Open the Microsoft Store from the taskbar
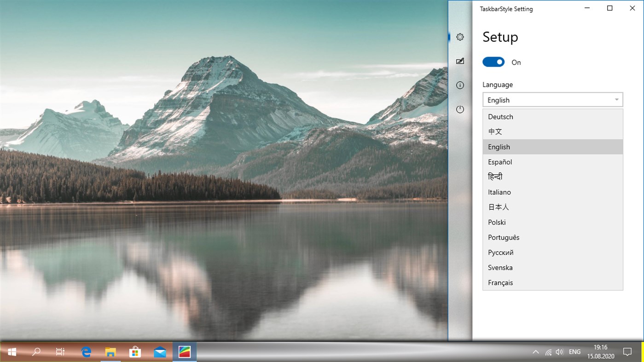This screenshot has width=644, height=362. [x=135, y=352]
